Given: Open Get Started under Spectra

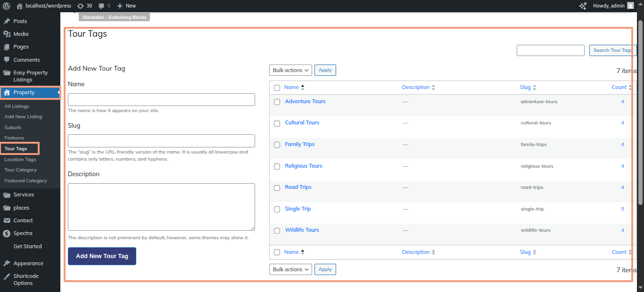Looking at the screenshot, I should click(27, 246).
